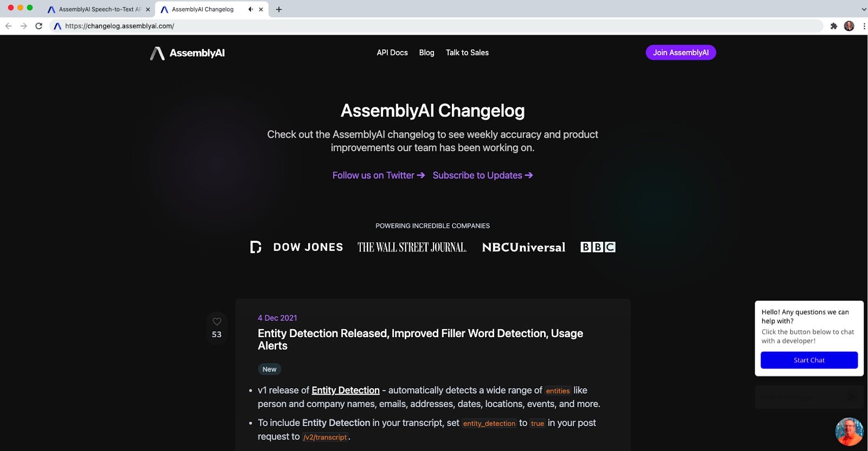Open the API Docs menu item

pos(392,53)
